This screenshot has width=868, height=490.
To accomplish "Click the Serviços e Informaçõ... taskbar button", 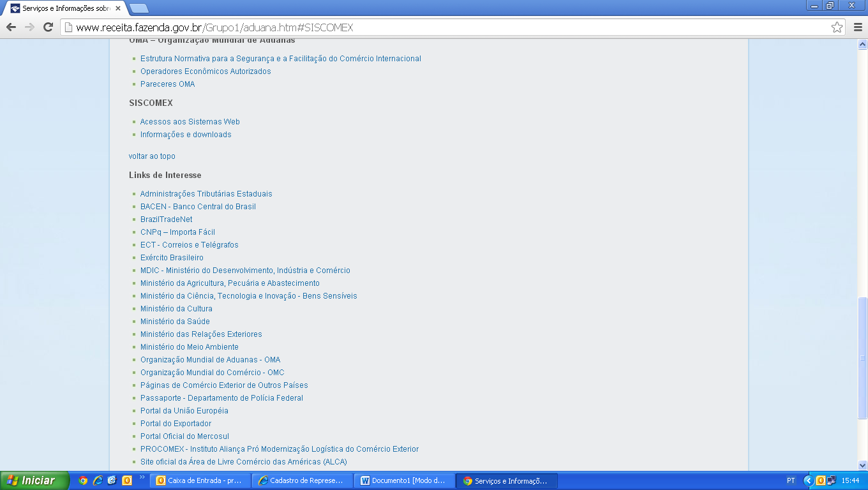I will tap(507, 480).
